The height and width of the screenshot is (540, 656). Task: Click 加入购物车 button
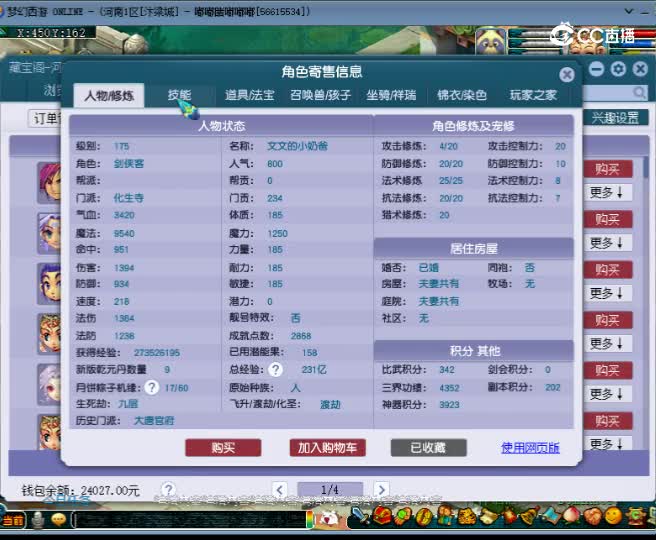[328, 448]
